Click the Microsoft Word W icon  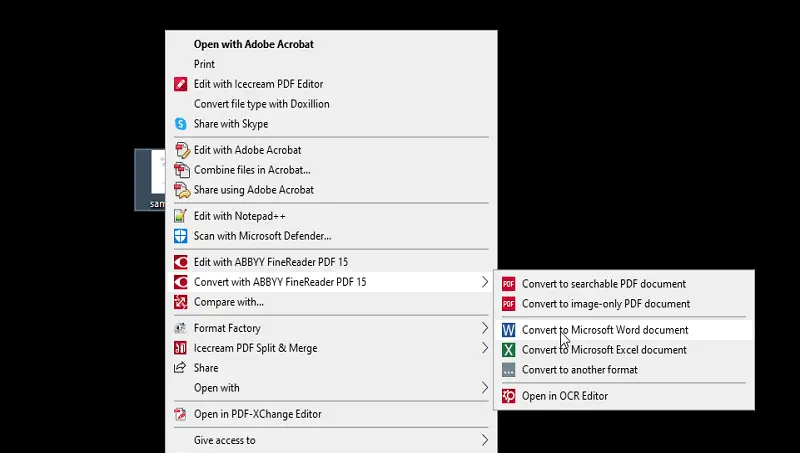point(509,330)
